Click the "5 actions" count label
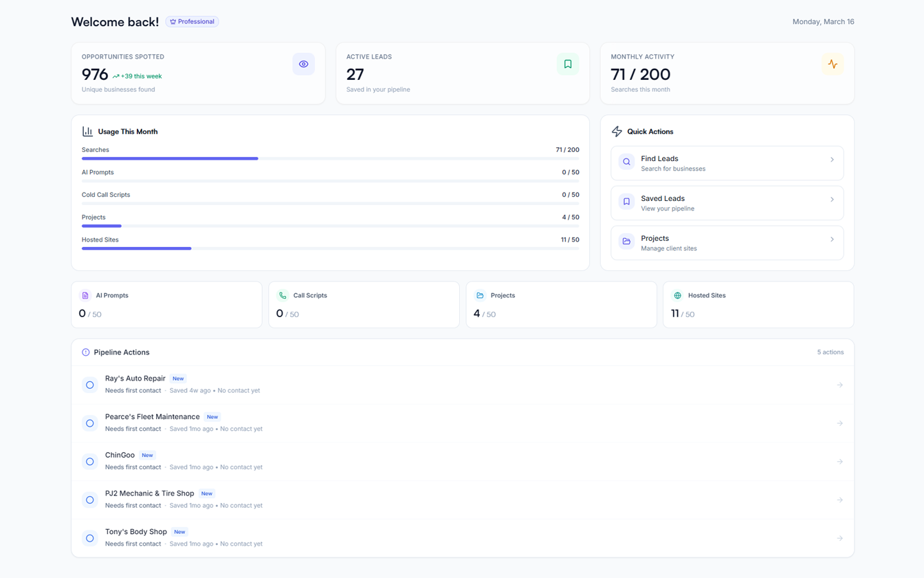924x578 pixels. [830, 352]
